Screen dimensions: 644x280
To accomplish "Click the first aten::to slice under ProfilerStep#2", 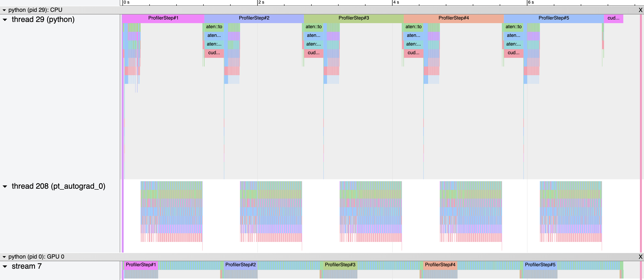I will coord(214,27).
